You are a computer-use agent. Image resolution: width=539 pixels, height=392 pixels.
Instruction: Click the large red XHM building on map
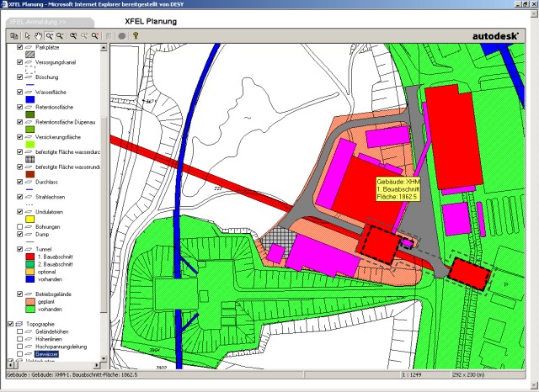[x=370, y=194]
